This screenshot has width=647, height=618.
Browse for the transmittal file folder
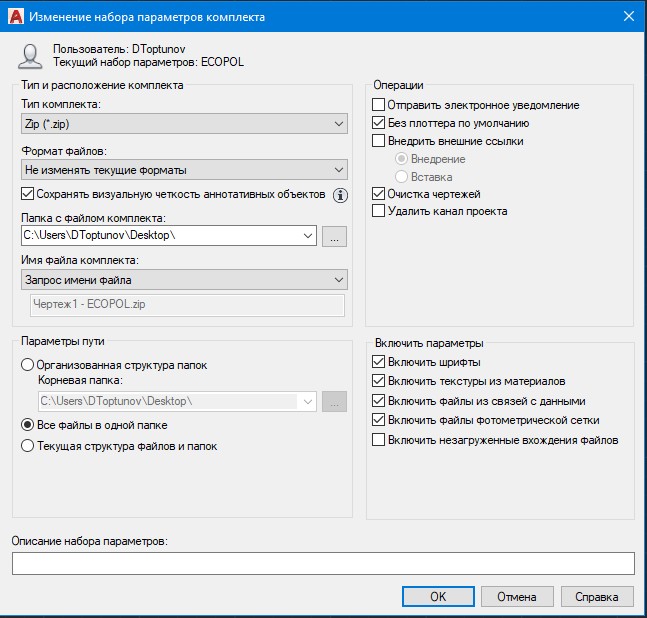click(334, 236)
